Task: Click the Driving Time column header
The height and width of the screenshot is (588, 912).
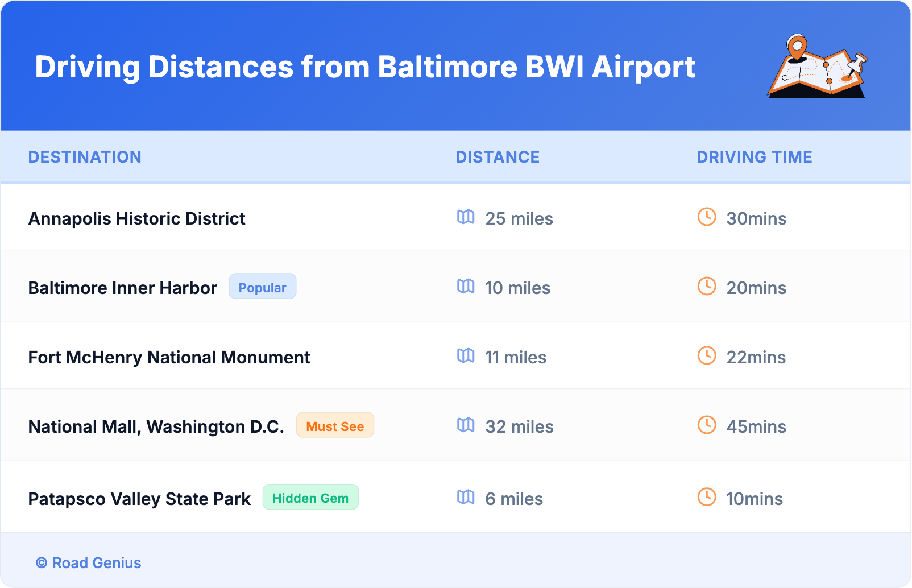Action: point(755,157)
